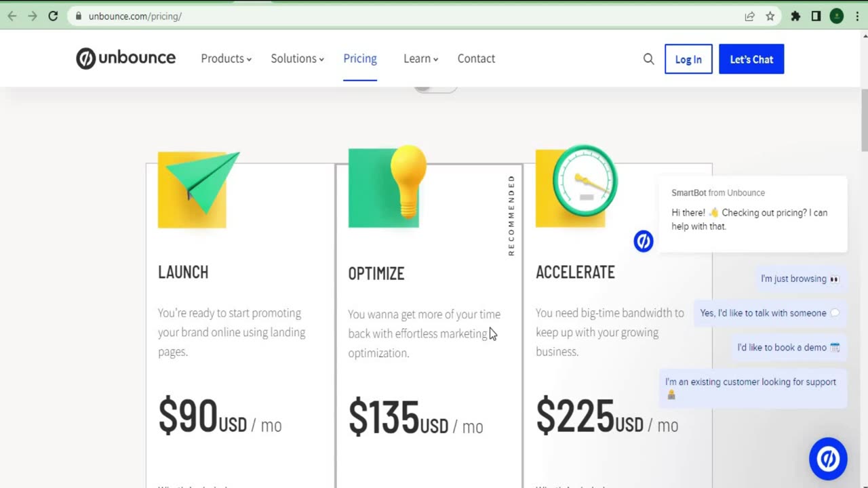Click the $225 USD / mo price
Viewport: 868px width, 488px height.
[x=607, y=416]
